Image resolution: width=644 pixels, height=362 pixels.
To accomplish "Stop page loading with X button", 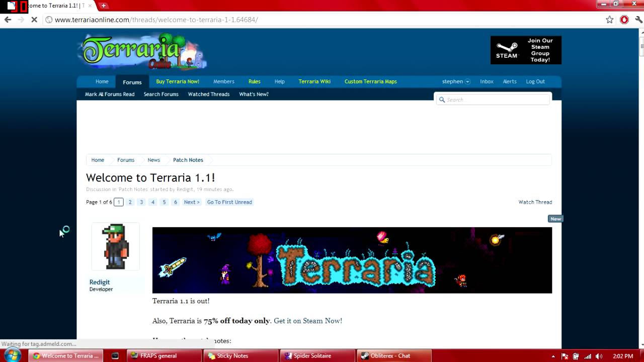I will pyautogui.click(x=34, y=20).
